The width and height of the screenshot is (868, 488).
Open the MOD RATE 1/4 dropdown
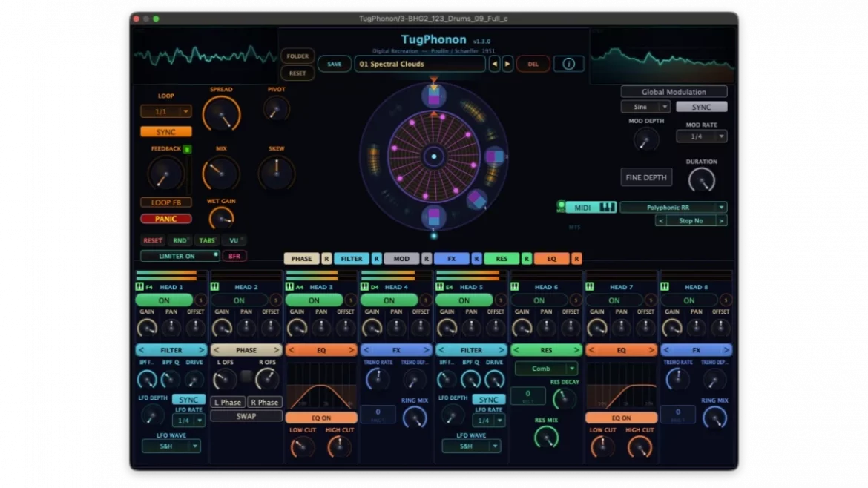(x=701, y=136)
